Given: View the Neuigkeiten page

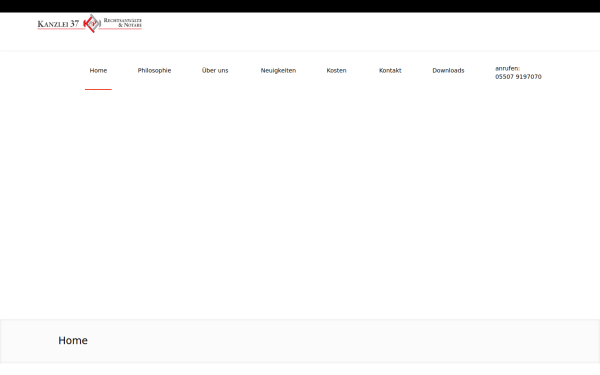Looking at the screenshot, I should [x=278, y=70].
